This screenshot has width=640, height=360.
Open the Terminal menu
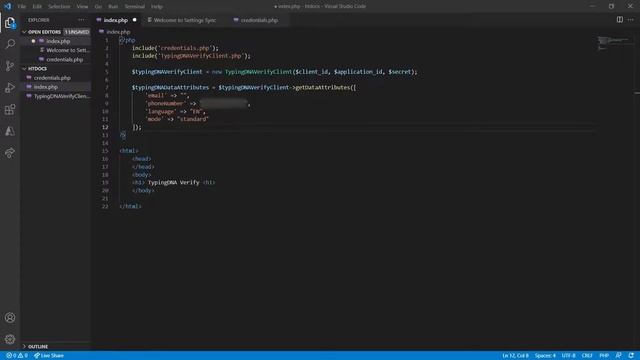tap(135, 7)
